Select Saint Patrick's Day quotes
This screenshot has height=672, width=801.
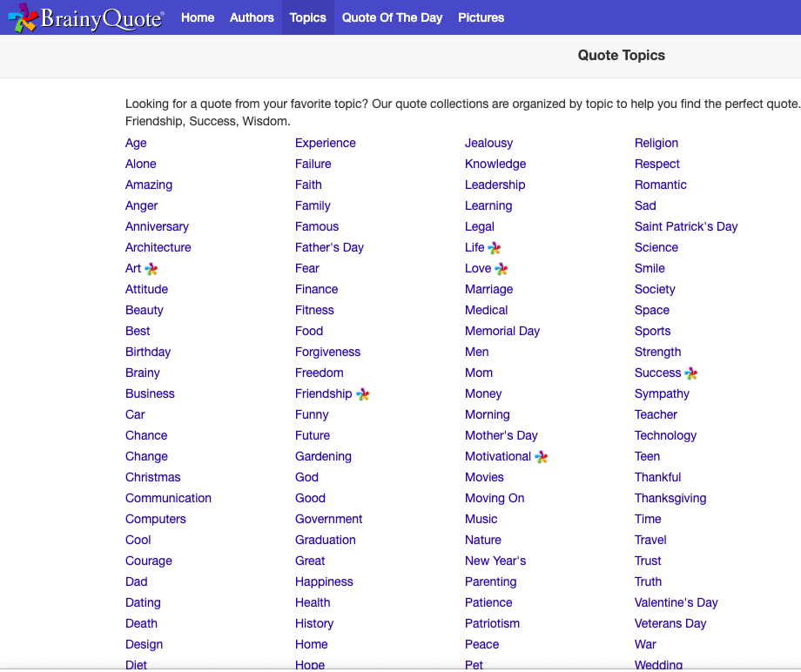click(686, 226)
